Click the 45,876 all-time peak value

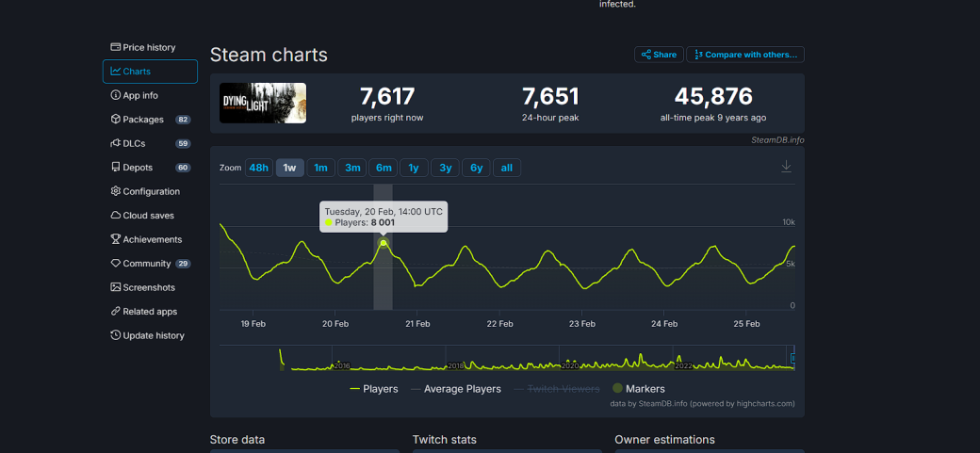pos(713,96)
